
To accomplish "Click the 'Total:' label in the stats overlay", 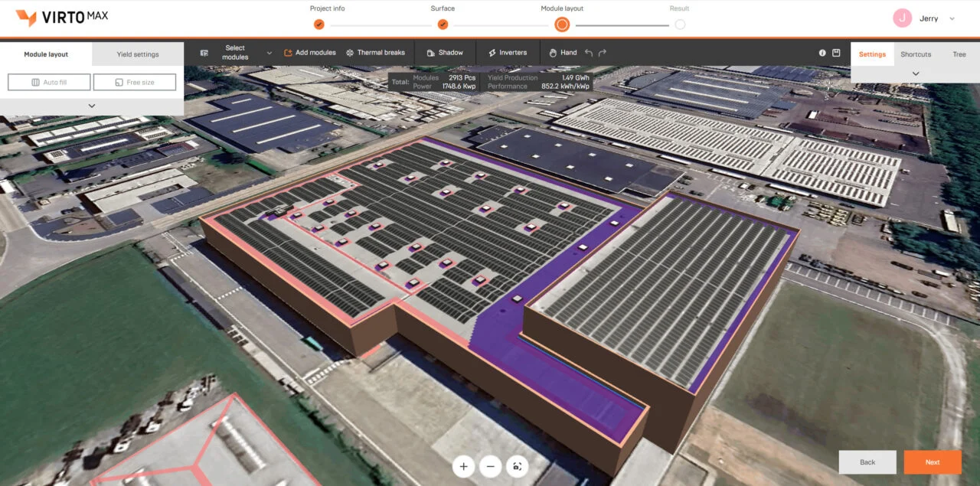I will point(400,82).
